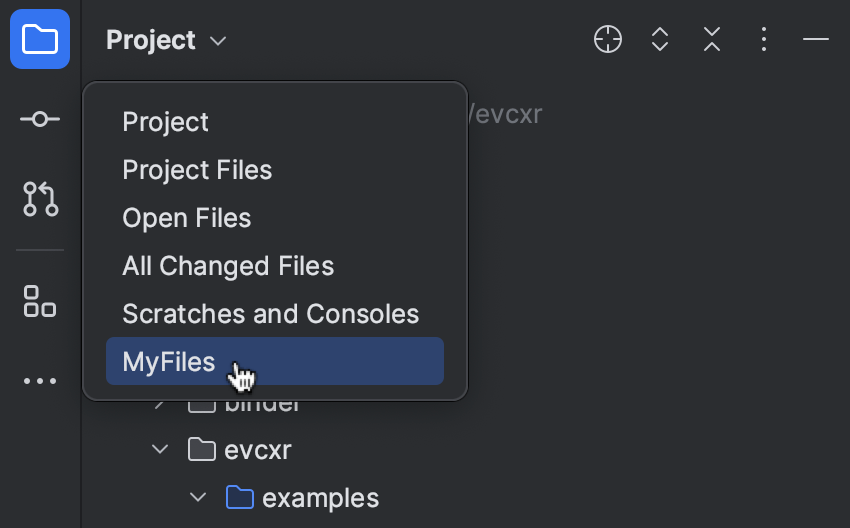Open project view options kebab menu
This screenshot has height=528, width=850.
[764, 39]
